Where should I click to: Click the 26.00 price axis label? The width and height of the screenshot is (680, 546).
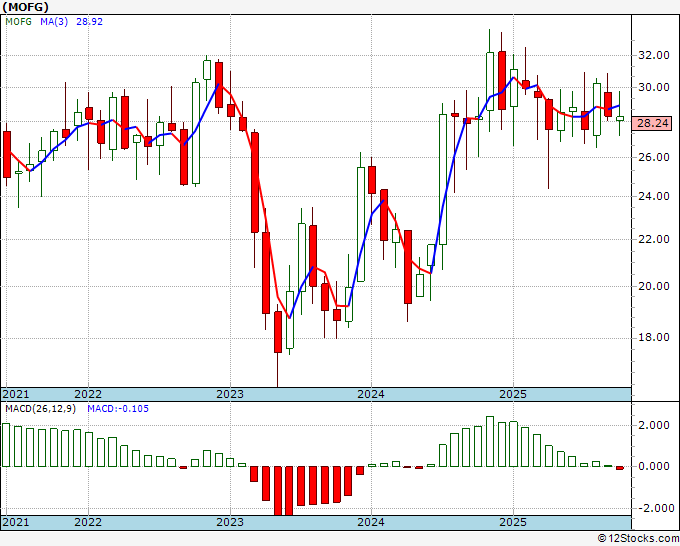point(653,157)
